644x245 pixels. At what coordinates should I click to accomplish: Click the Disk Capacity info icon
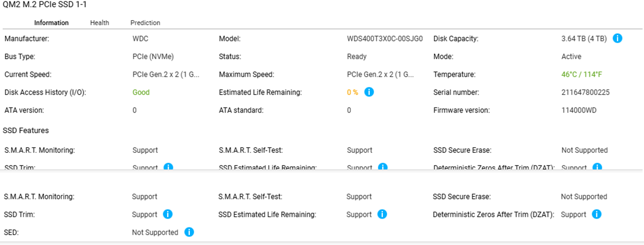(x=617, y=39)
